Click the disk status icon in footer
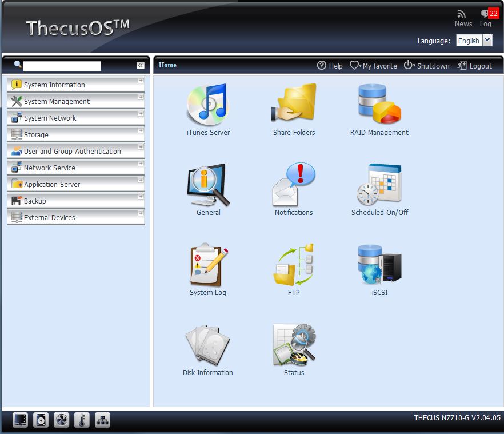This screenshot has height=434, width=504. pos(41,420)
